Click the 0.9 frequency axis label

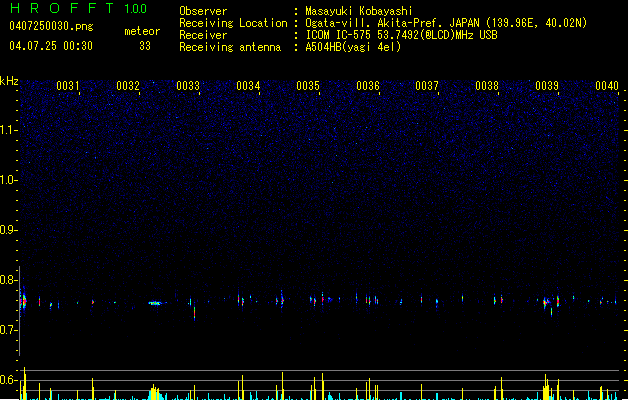(8, 230)
